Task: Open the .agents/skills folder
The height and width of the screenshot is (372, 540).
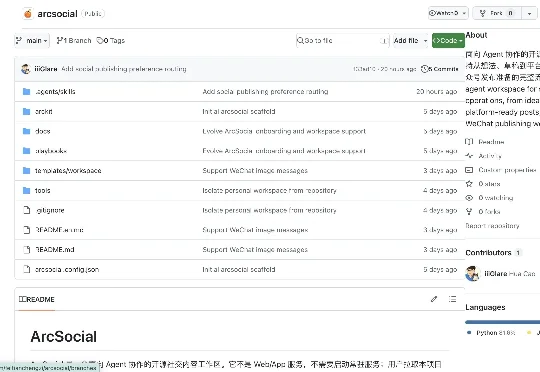Action: pos(55,92)
